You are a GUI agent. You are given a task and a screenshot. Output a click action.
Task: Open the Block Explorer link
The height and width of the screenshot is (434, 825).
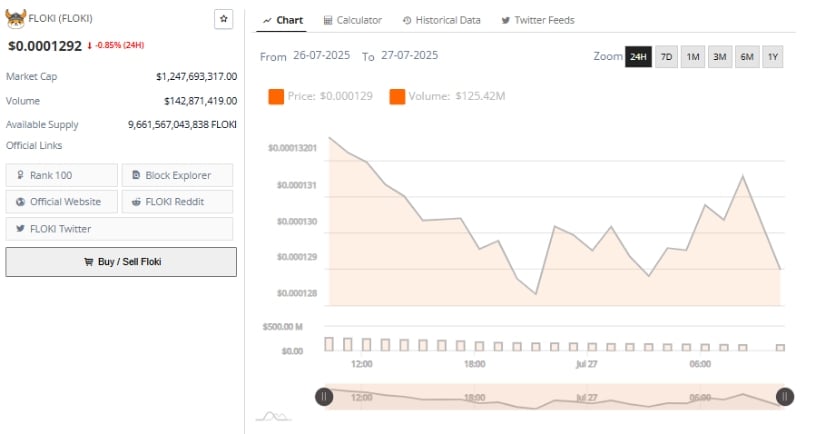click(x=177, y=175)
